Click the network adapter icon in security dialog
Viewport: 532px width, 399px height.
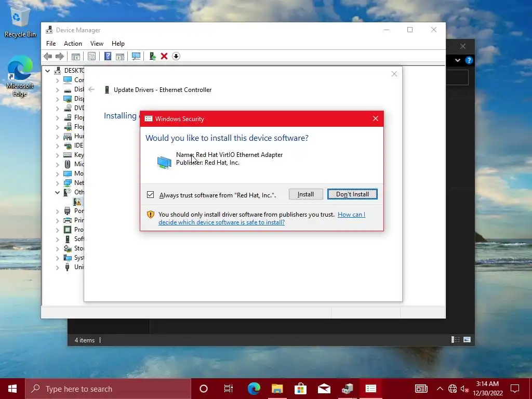click(164, 162)
